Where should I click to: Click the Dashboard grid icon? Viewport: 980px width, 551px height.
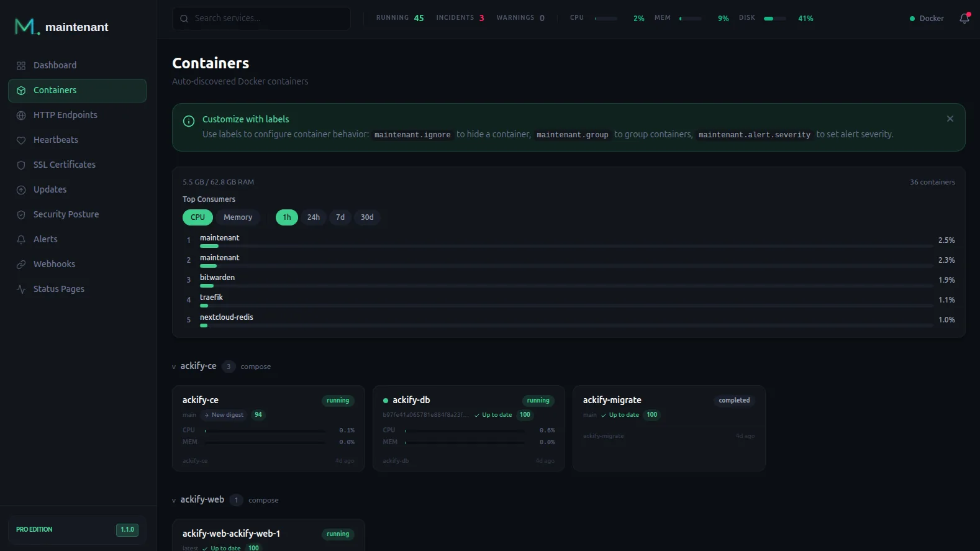pos(21,66)
